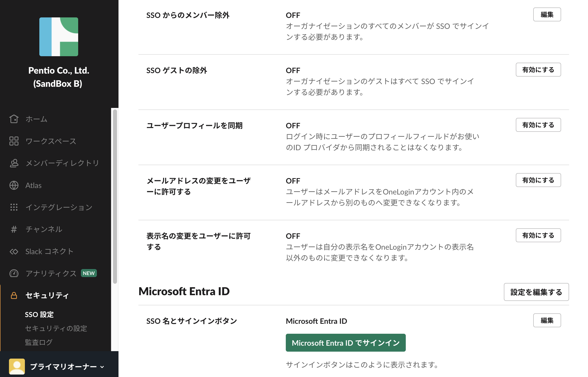Click the green Microsoft Entra ID でサインイン button
This screenshot has width=588, height=377.
(x=346, y=343)
